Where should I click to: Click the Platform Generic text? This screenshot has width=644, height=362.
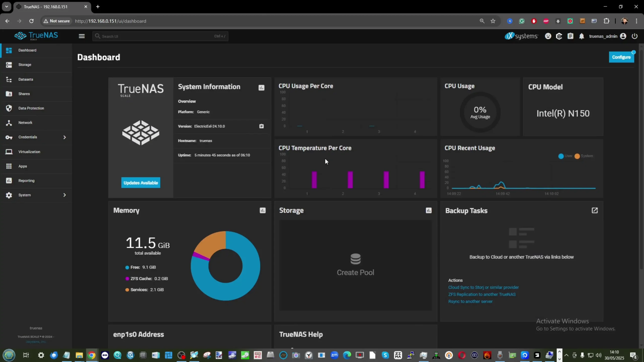pos(194,112)
